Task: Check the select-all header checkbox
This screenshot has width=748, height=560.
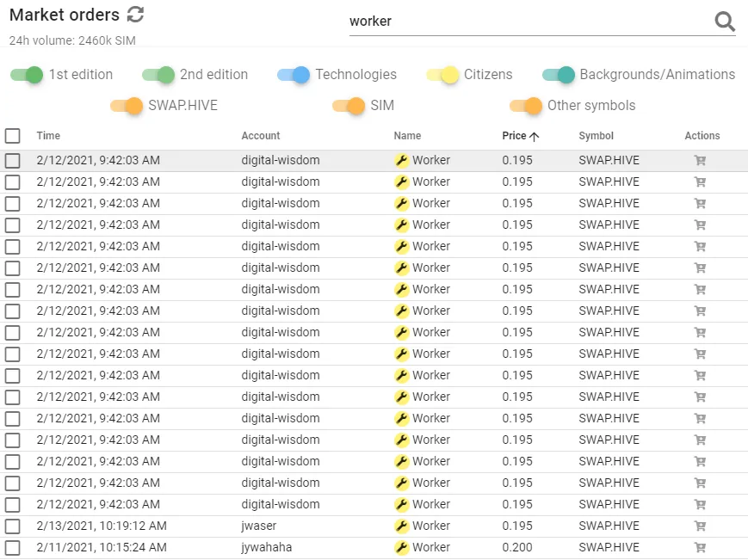Action: 13,136
